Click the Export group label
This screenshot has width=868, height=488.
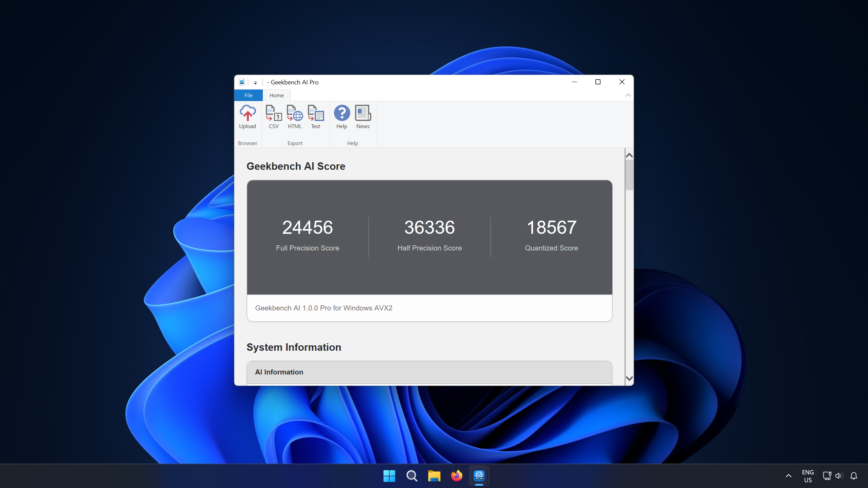coord(295,143)
